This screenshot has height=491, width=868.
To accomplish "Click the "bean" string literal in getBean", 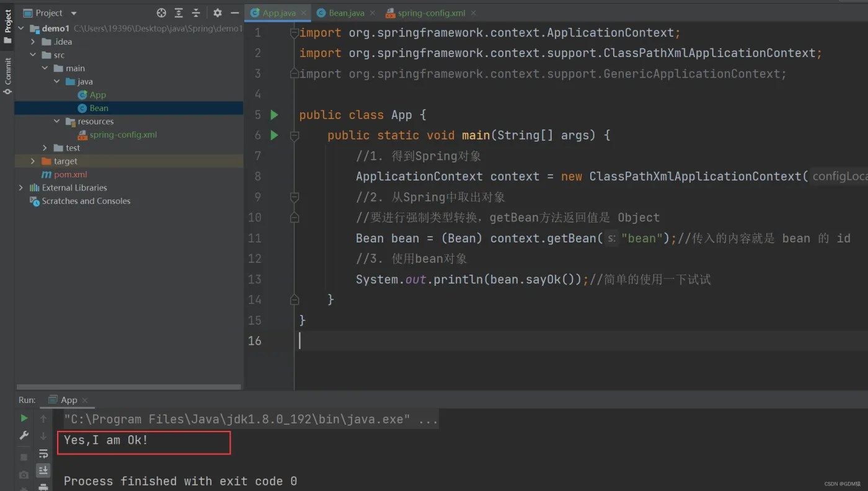I will pyautogui.click(x=643, y=239).
